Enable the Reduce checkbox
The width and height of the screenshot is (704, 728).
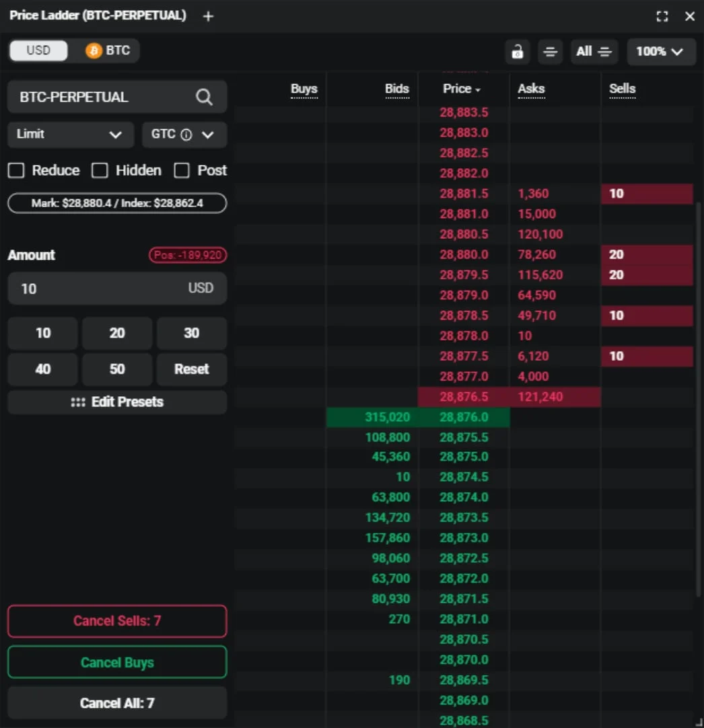(x=16, y=170)
